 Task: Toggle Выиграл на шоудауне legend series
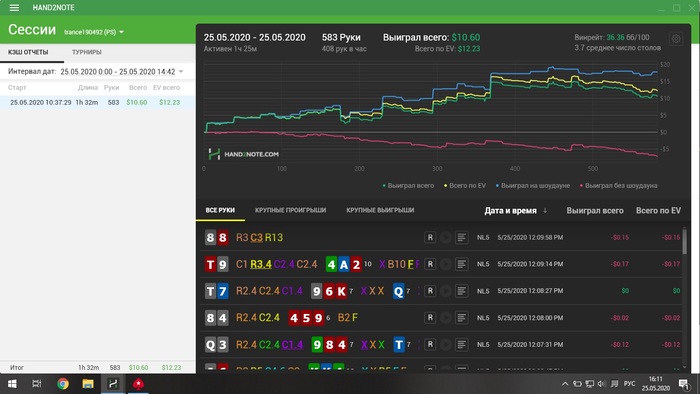click(533, 186)
